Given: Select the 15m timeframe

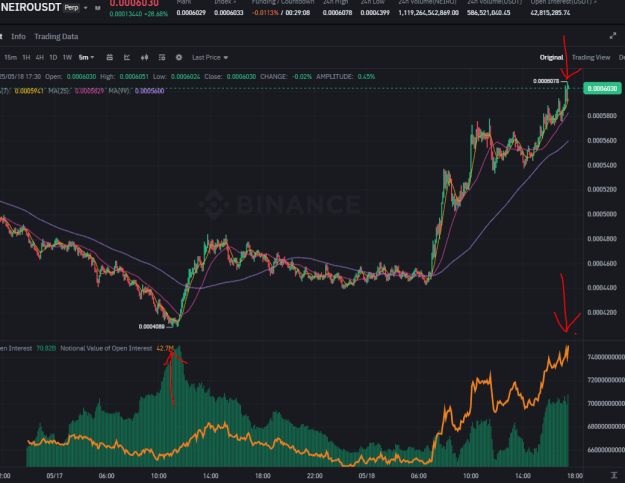Looking at the screenshot, I should point(10,57).
